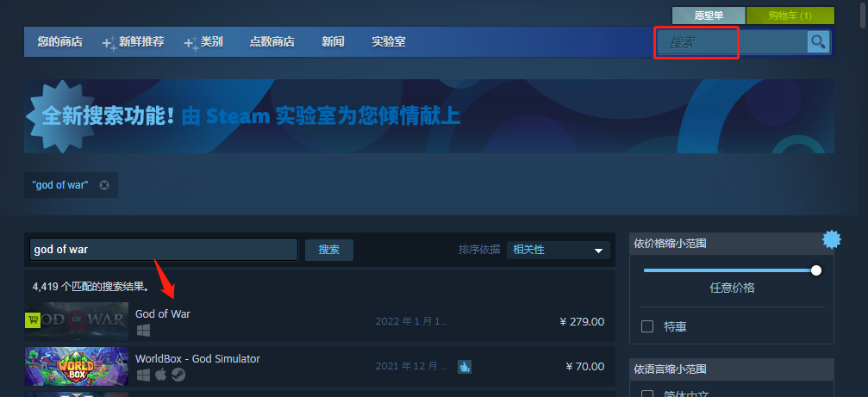This screenshot has height=397, width=868.
Task: Click the blue starburst badge by price filter
Action: (832, 239)
